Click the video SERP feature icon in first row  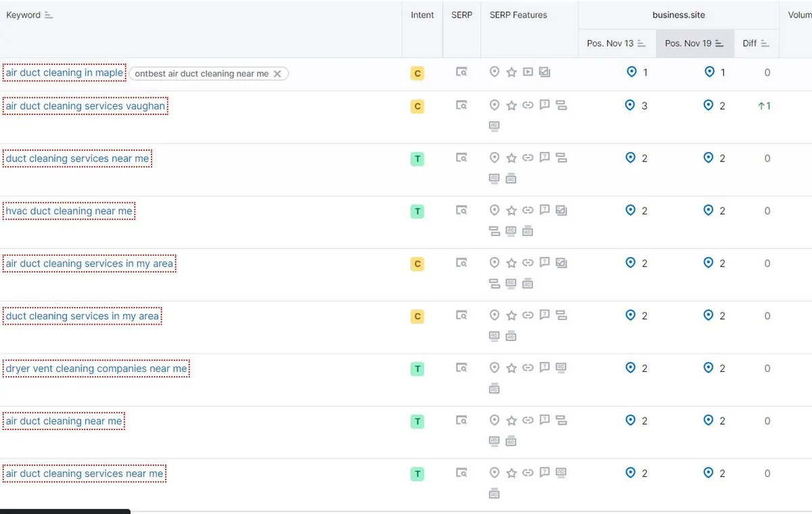click(528, 72)
